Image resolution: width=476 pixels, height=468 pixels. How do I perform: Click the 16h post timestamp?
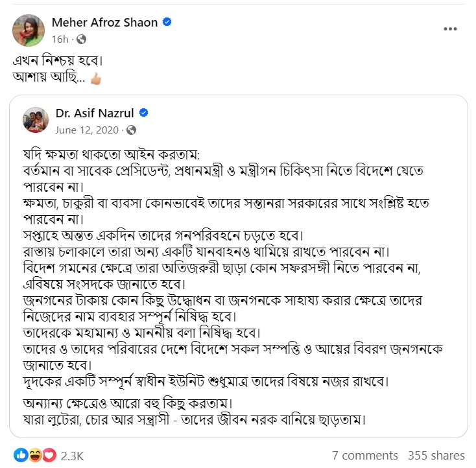(x=61, y=39)
